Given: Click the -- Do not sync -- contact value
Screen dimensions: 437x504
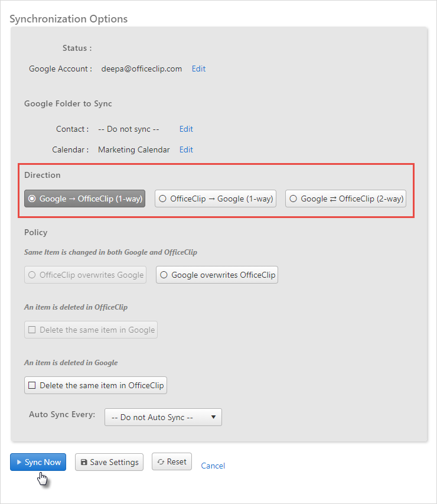Looking at the screenshot, I should pyautogui.click(x=129, y=129).
